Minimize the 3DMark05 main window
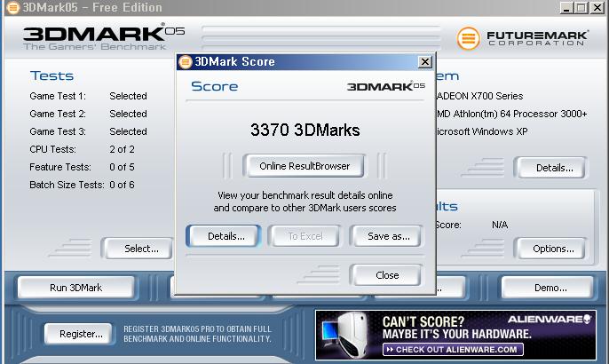Viewport: 609px width, 364px height. pos(566,7)
